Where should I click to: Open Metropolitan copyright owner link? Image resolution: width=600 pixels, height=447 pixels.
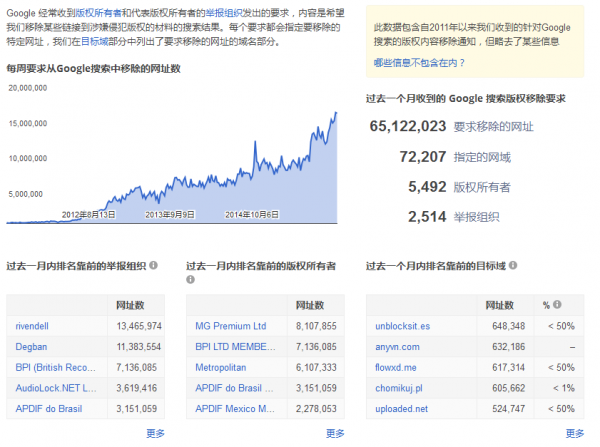coord(221,367)
